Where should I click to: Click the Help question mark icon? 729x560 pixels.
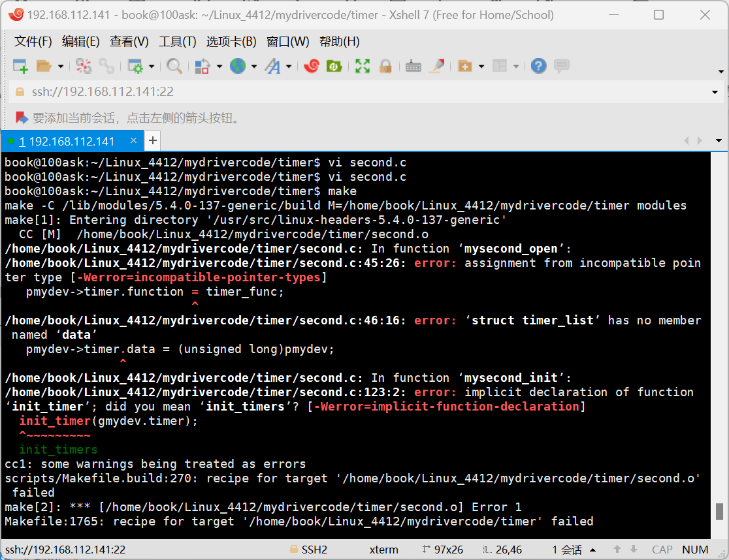538,65
